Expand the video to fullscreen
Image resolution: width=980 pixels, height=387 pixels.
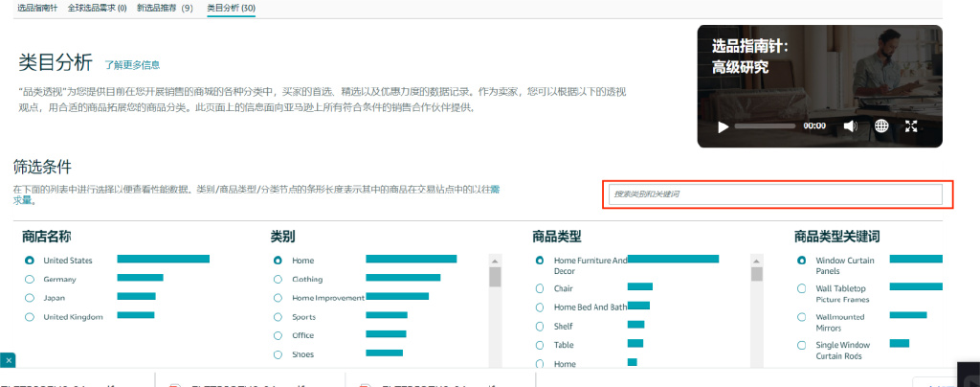[911, 126]
